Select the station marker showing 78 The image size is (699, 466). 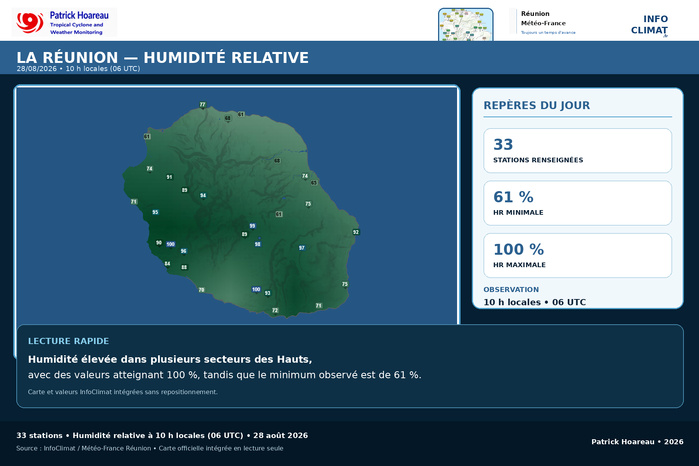pyautogui.click(x=201, y=290)
